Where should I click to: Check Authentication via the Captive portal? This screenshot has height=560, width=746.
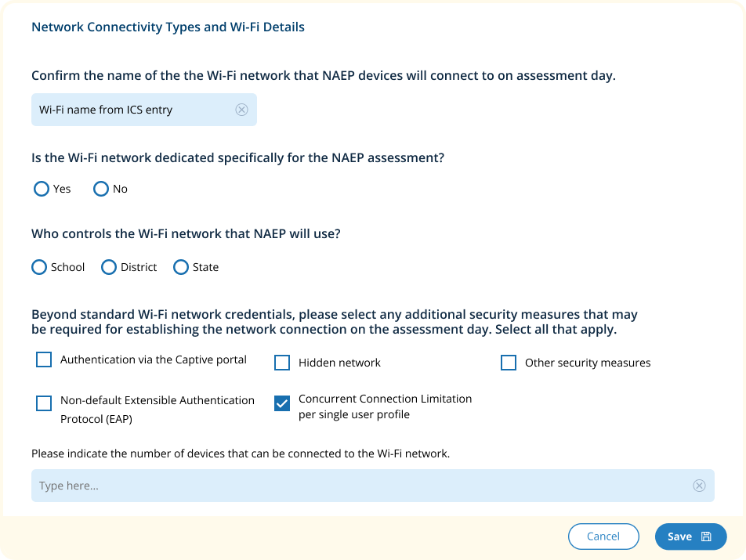(44, 359)
